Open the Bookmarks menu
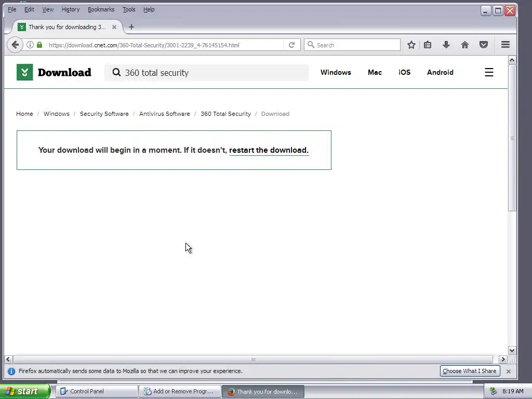 [101, 9]
